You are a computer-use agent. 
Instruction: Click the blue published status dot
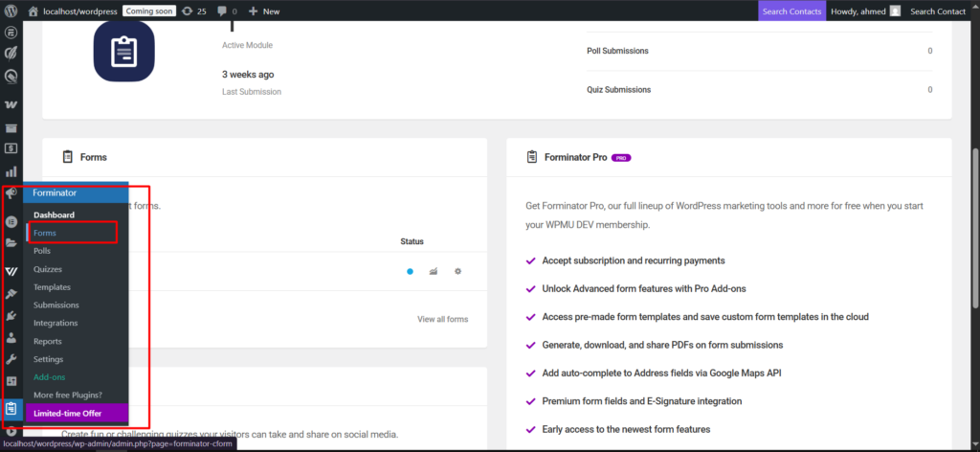pyautogui.click(x=410, y=271)
